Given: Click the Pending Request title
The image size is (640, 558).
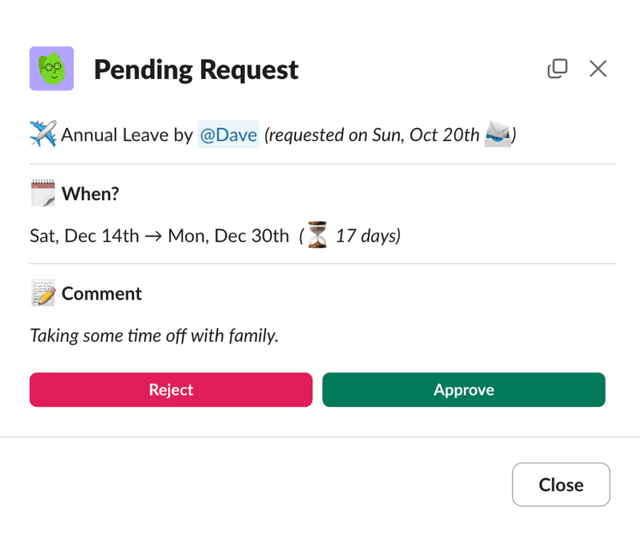Looking at the screenshot, I should click(x=196, y=70).
